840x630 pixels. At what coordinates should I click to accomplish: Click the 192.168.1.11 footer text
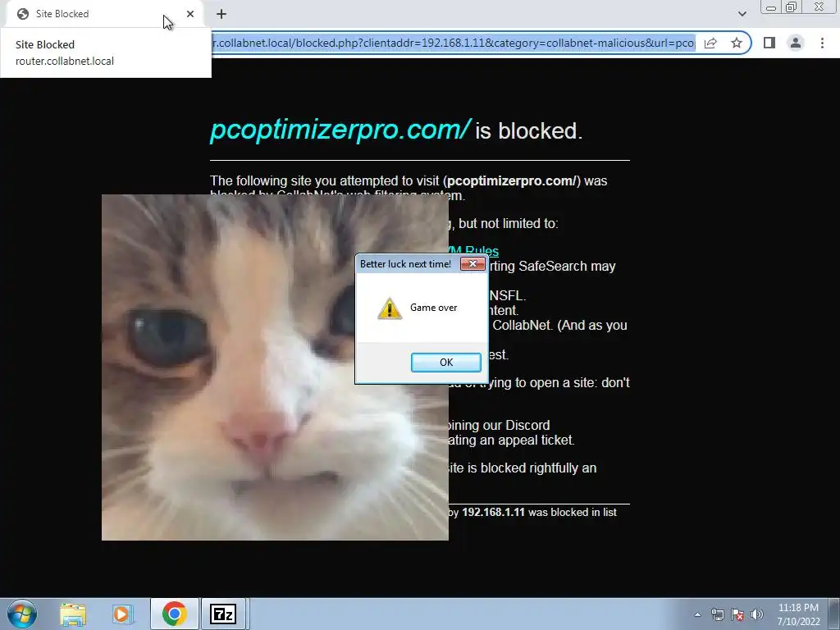(493, 512)
